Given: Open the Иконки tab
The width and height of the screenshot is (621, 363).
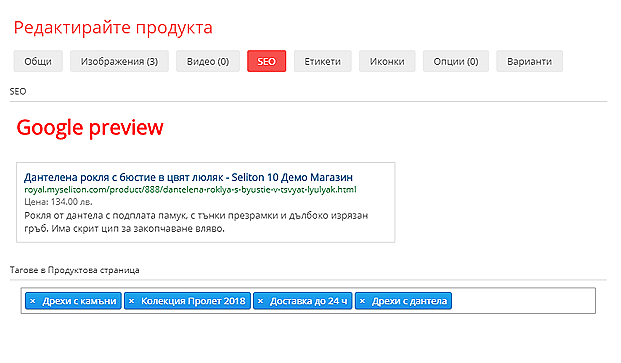Looking at the screenshot, I should click(387, 61).
